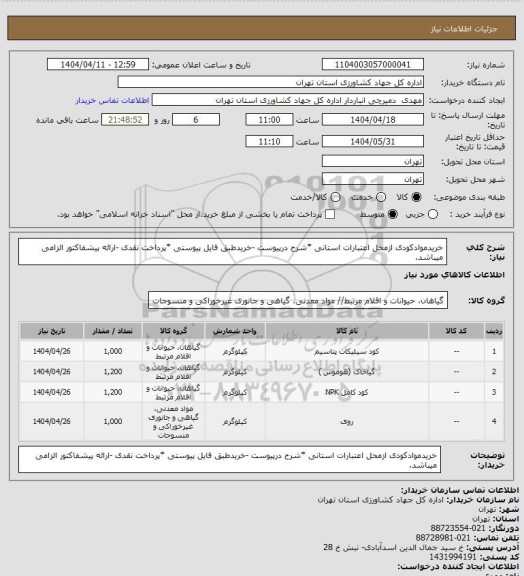Click the need date 1404/04/26 in row 1
The height and width of the screenshot is (576, 524).
click(x=51, y=352)
